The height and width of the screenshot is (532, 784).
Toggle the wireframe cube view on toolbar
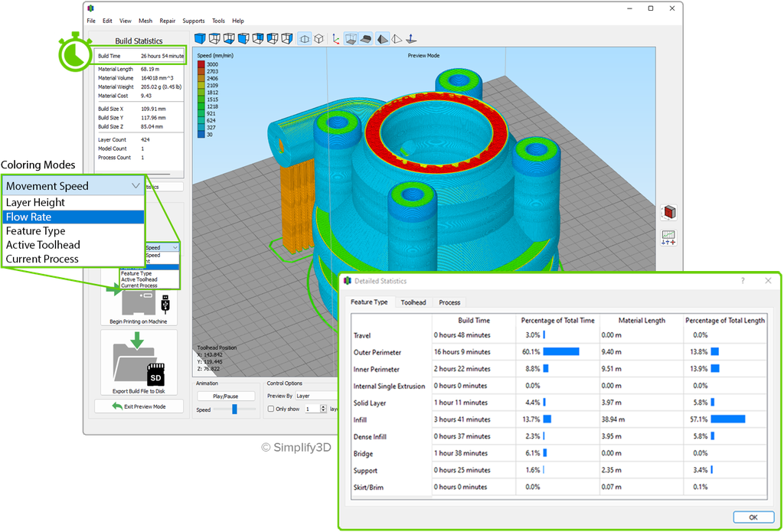(x=318, y=38)
